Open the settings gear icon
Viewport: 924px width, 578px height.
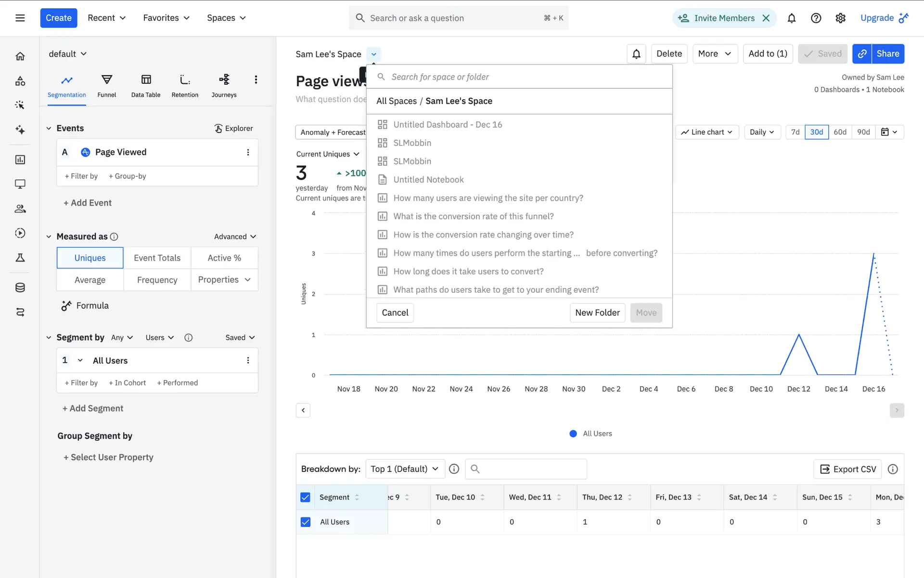(840, 18)
